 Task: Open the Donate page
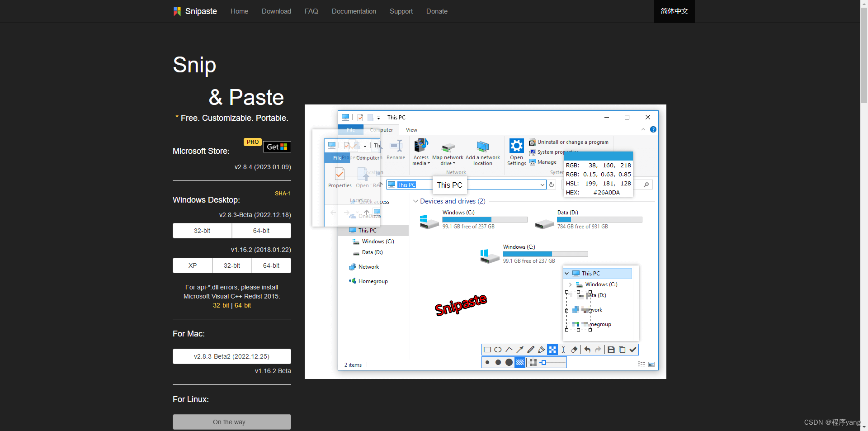click(437, 11)
